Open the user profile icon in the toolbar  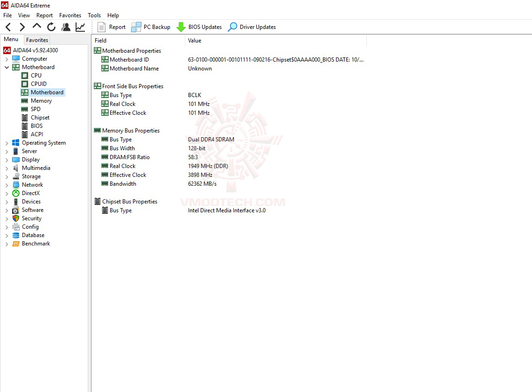coord(66,27)
